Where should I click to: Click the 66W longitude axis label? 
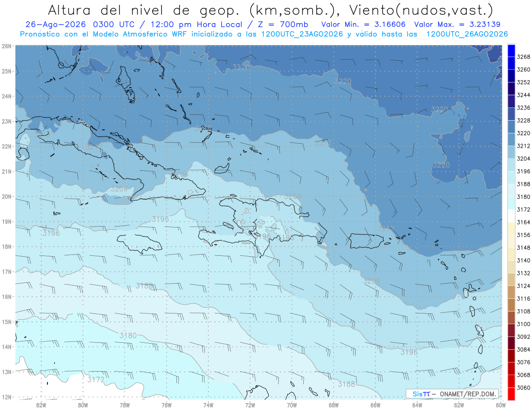pos(376,405)
